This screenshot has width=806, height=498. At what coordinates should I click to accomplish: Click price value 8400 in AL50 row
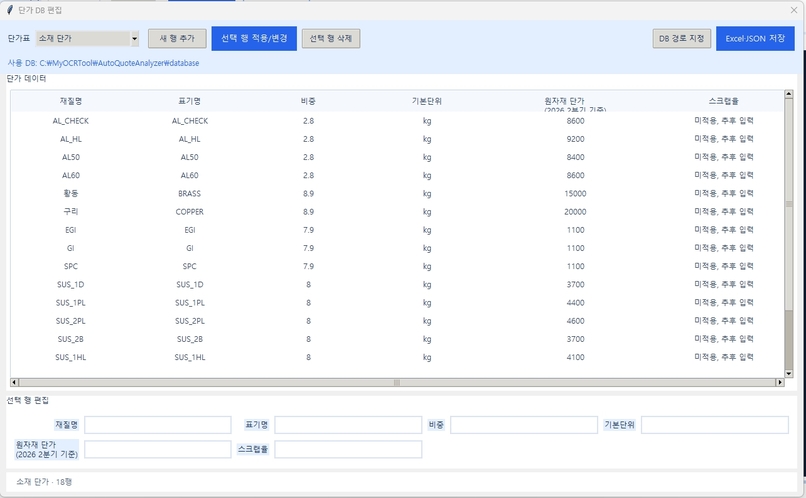(x=575, y=157)
